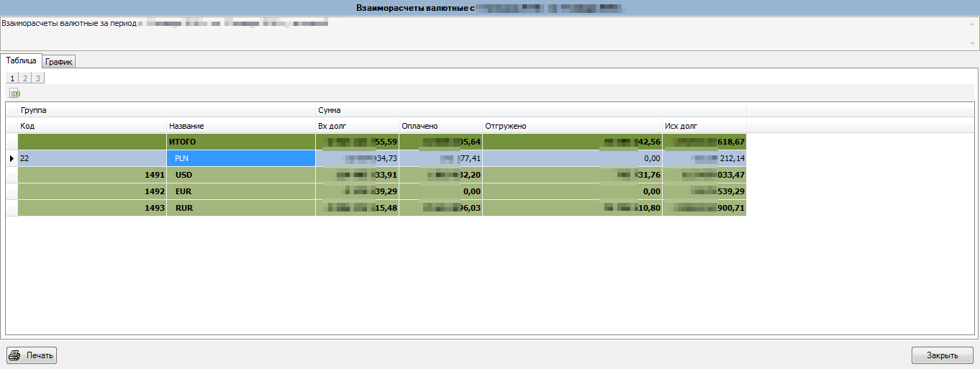
Task: Select grouping level 1 button
Action: 12,78
